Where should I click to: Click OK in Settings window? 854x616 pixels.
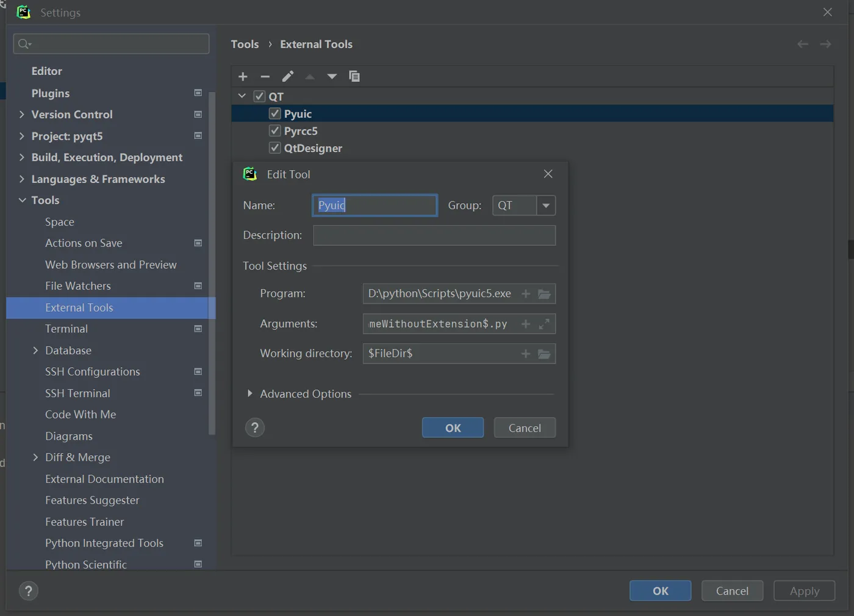click(x=660, y=590)
